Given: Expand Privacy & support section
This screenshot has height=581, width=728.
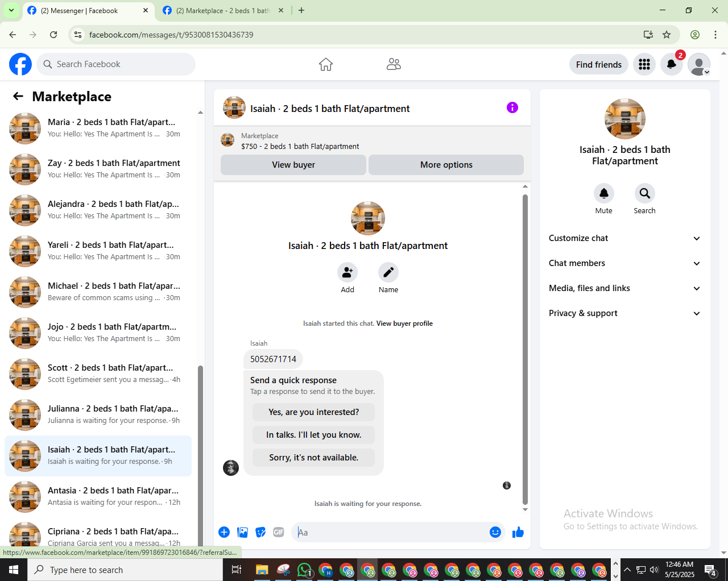Looking at the screenshot, I should [x=625, y=313].
